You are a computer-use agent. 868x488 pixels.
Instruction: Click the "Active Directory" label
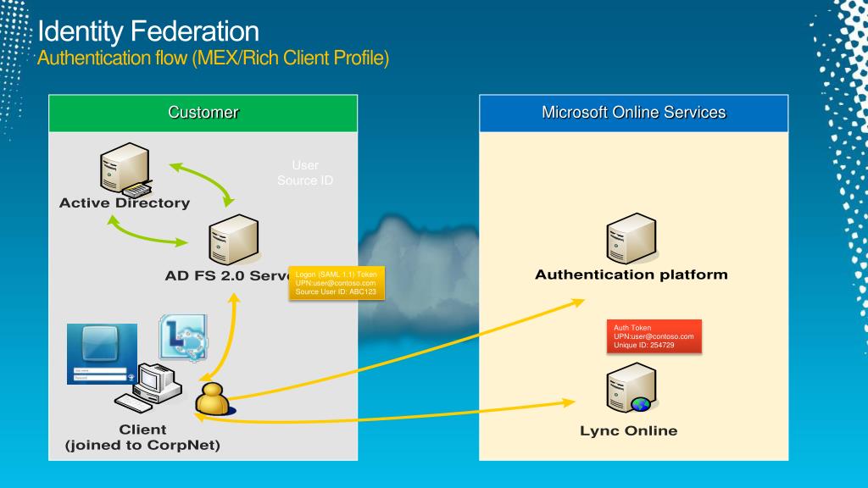click(x=125, y=203)
